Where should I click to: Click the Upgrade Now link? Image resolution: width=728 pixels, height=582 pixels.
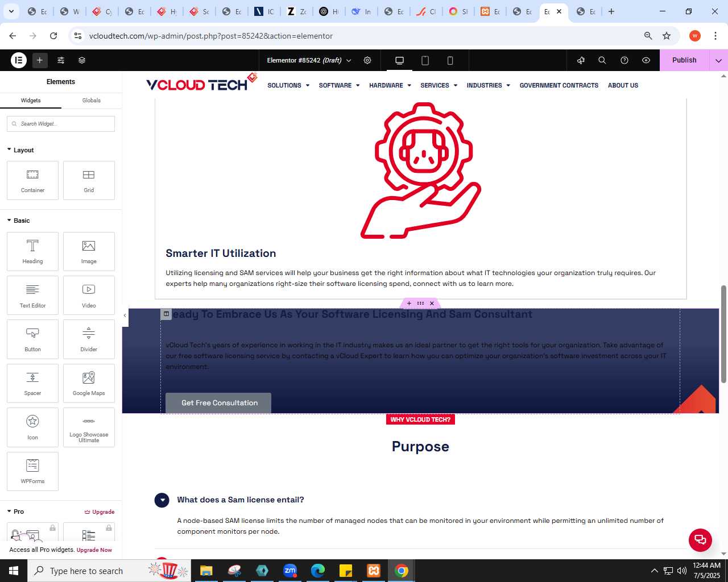94,550
